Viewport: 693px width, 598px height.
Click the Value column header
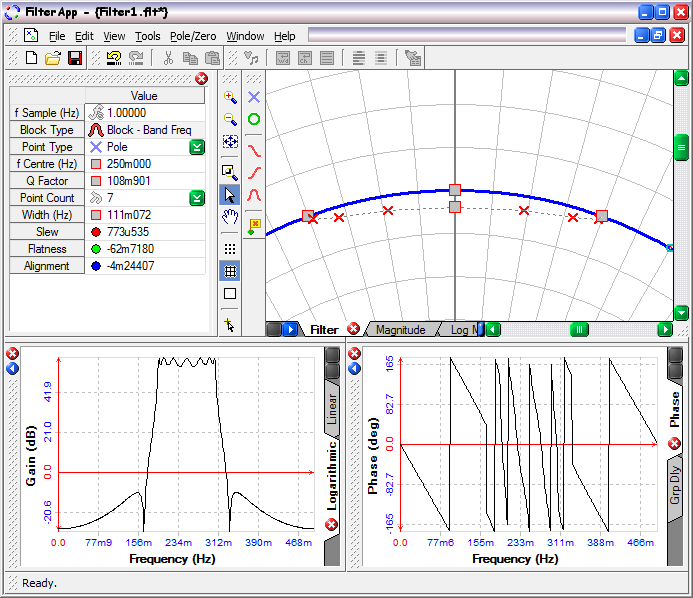tap(145, 96)
